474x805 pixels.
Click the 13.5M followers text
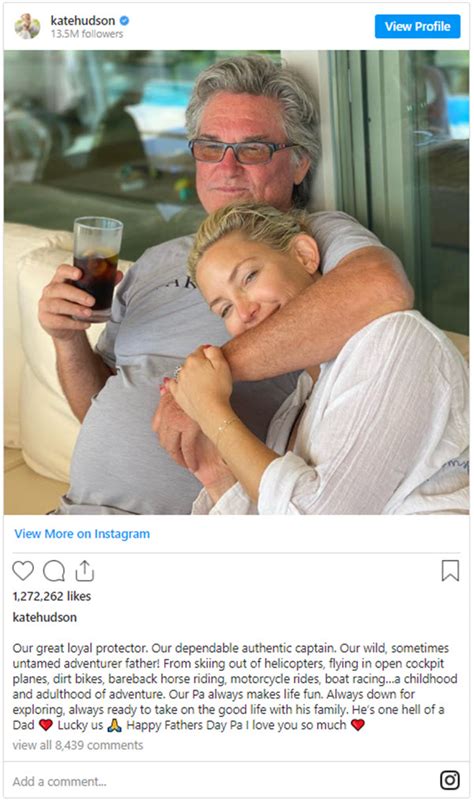[x=87, y=34]
